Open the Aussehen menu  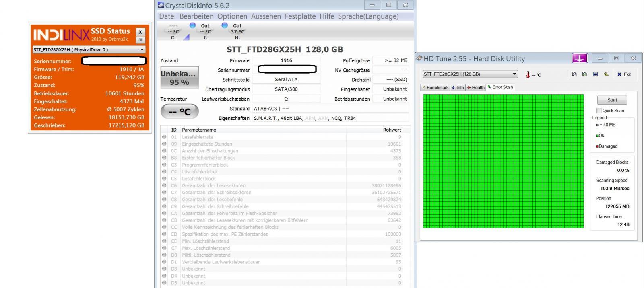tap(266, 16)
